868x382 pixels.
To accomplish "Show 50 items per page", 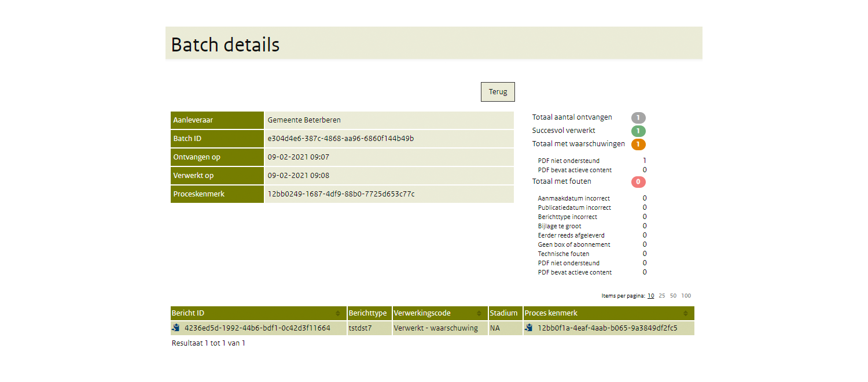I will [673, 296].
